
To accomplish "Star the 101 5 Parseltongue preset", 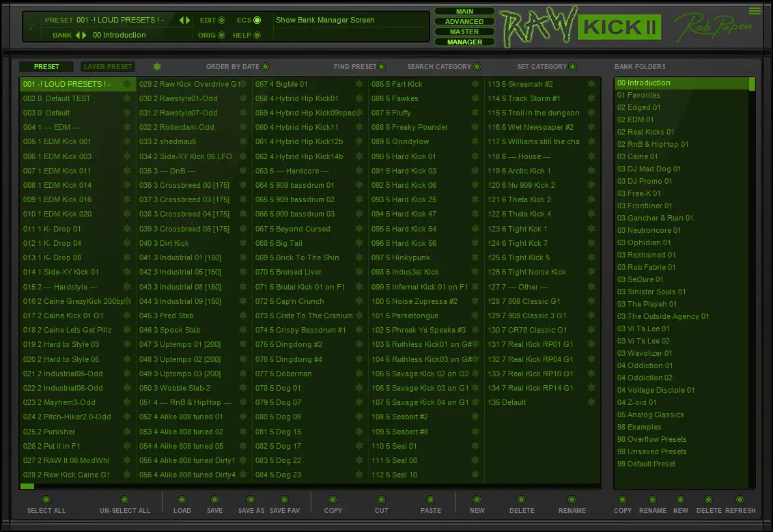I will click(475, 316).
